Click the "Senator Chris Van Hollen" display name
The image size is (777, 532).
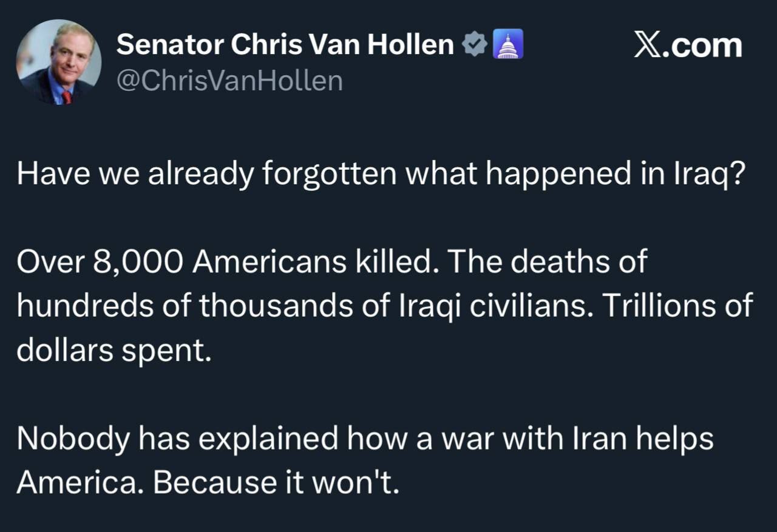pos(285,45)
